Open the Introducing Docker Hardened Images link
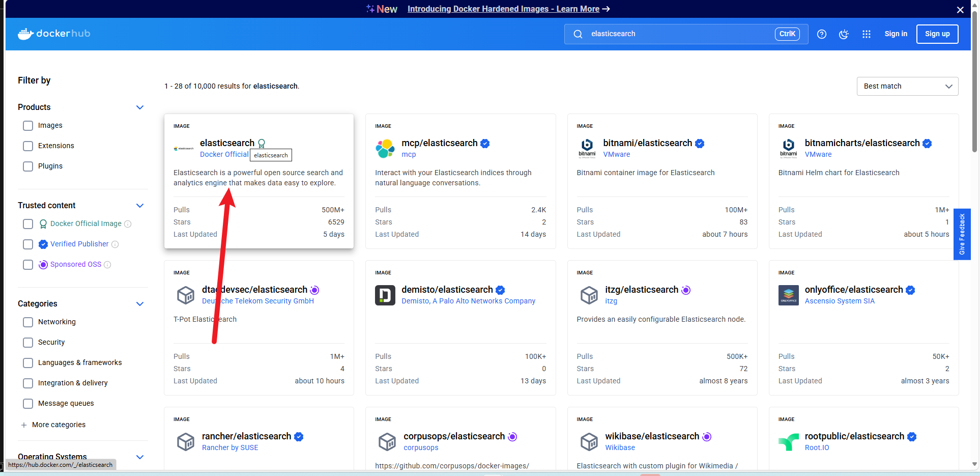 (503, 9)
